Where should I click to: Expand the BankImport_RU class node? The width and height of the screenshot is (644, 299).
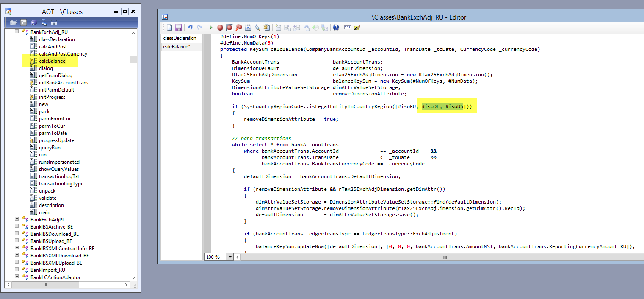17,270
